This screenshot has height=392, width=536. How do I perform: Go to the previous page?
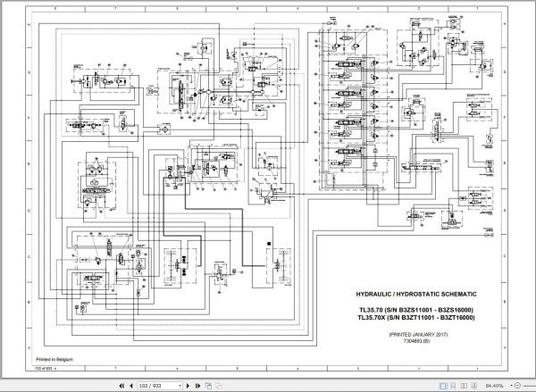131,386
